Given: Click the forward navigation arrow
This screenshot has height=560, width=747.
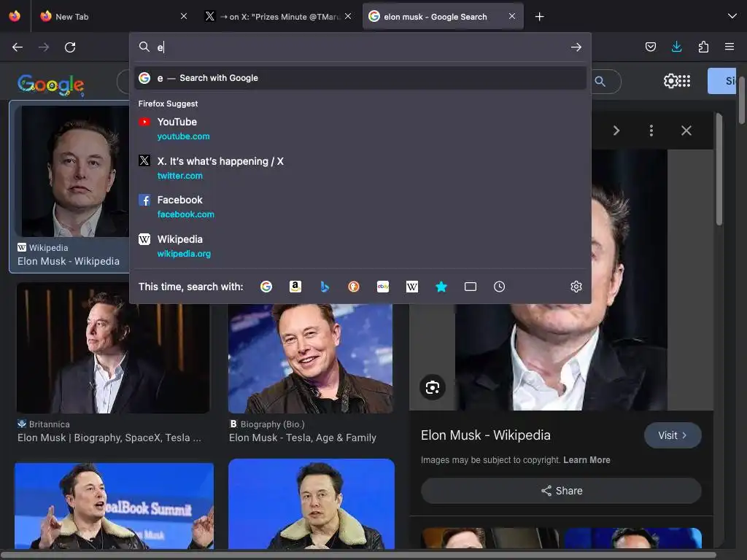Looking at the screenshot, I should tap(44, 47).
